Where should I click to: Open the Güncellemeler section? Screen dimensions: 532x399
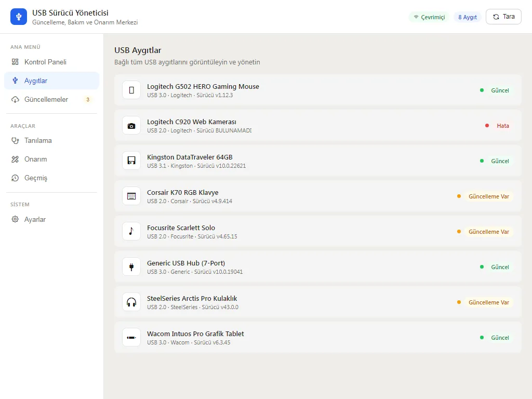click(x=51, y=99)
